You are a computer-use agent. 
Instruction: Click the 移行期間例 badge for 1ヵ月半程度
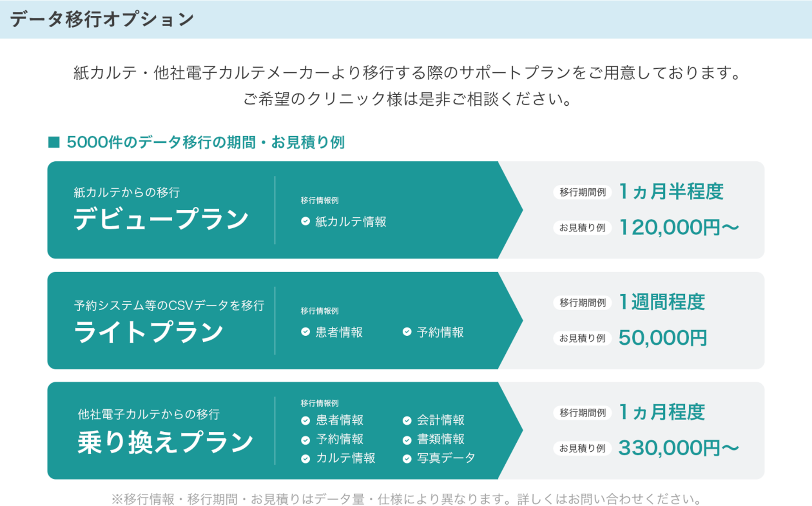[582, 192]
